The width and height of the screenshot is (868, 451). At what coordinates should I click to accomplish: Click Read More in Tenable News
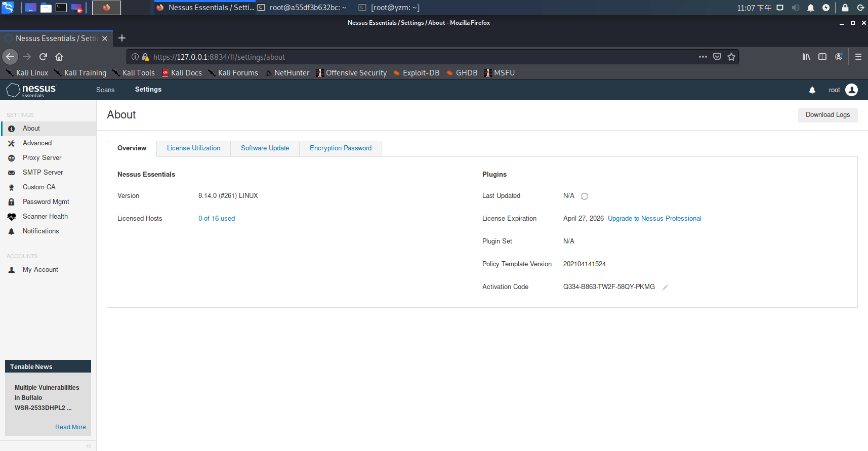pyautogui.click(x=70, y=427)
